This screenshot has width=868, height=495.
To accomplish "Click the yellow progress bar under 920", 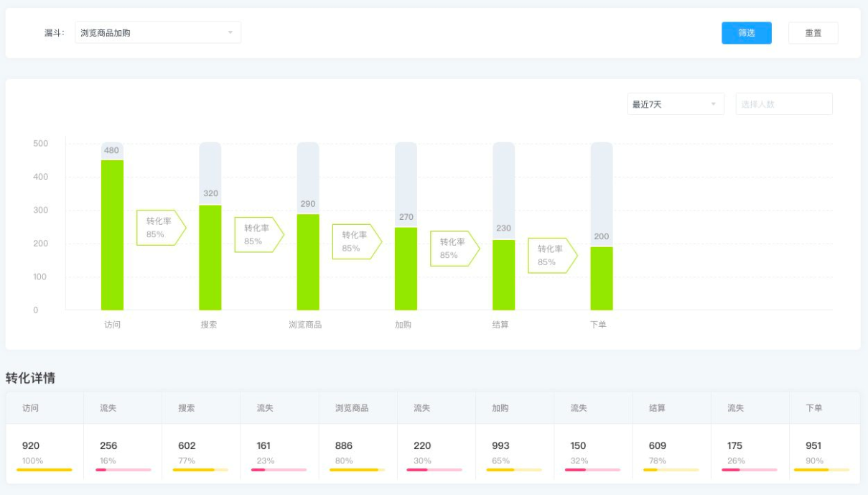I will [x=44, y=470].
